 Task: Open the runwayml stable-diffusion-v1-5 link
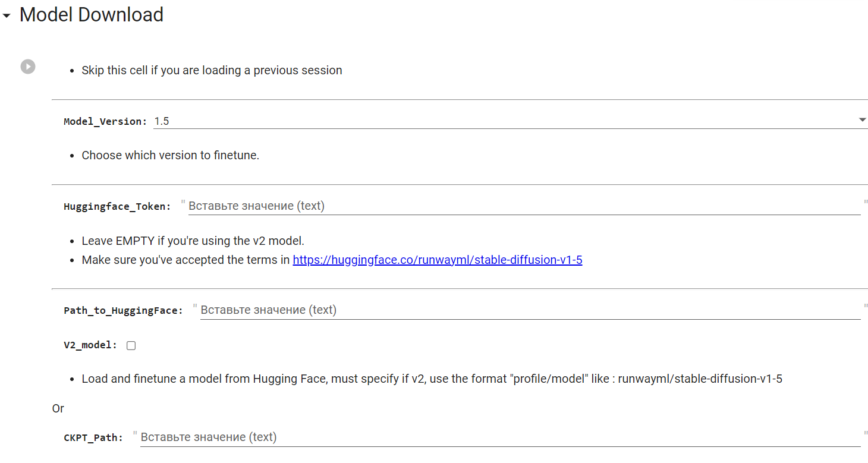[x=438, y=260]
